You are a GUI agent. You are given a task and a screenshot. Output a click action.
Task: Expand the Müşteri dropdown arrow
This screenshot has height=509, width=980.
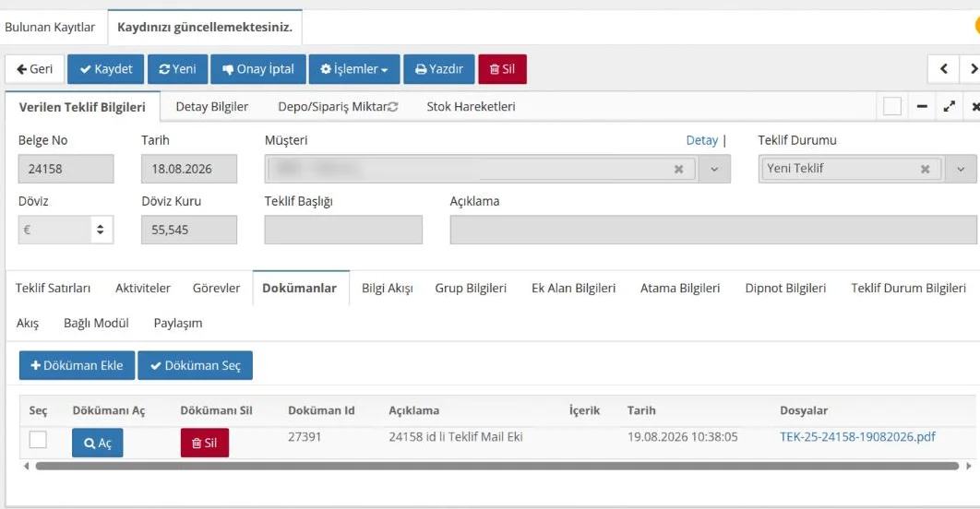(x=714, y=170)
